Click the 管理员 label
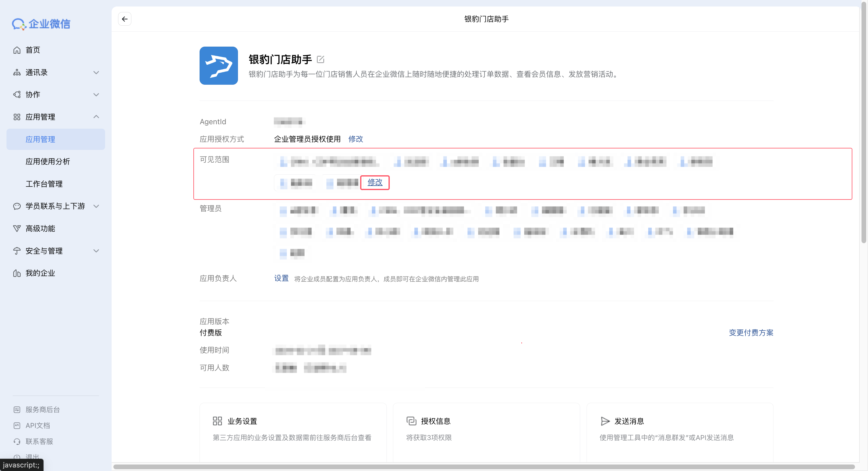Screen dimensions: 868x471 (211, 209)
